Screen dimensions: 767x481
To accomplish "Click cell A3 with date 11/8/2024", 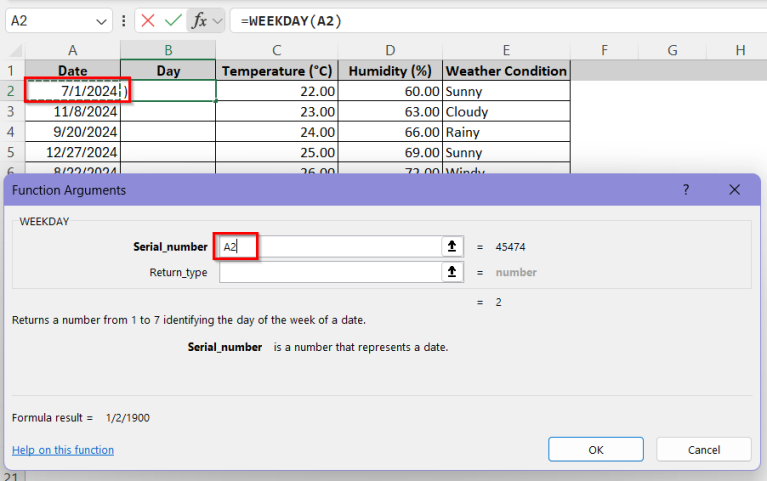I will click(73, 112).
